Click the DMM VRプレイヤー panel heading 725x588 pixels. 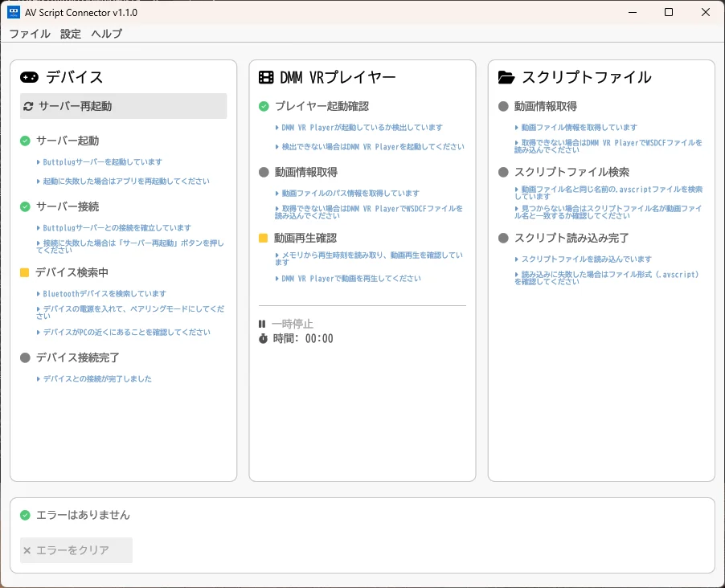click(338, 77)
